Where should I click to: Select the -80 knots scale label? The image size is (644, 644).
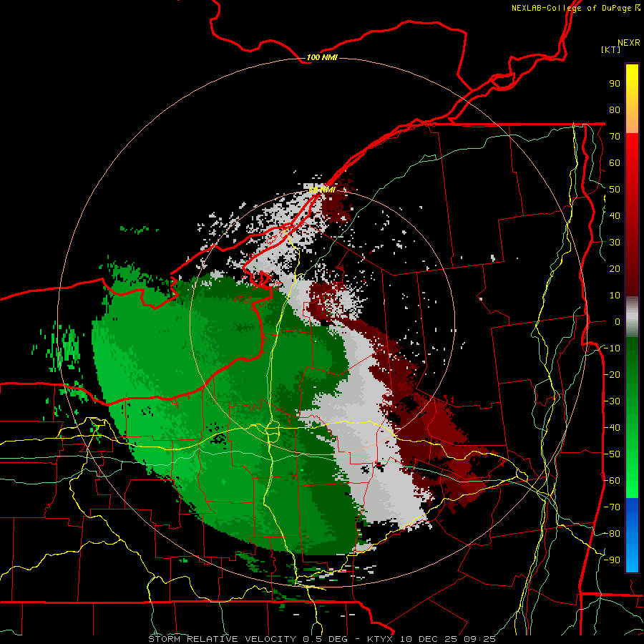click(612, 534)
